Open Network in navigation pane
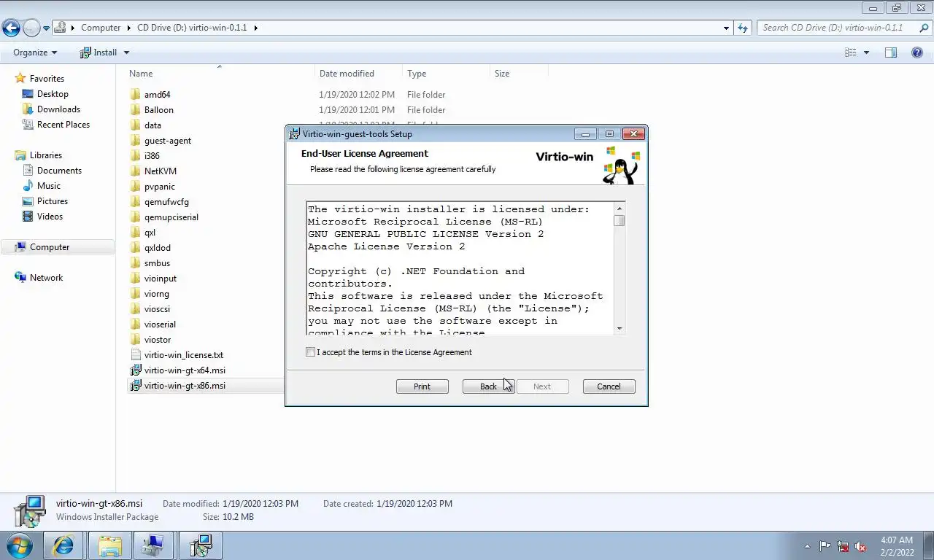The height and width of the screenshot is (560, 934). (46, 278)
